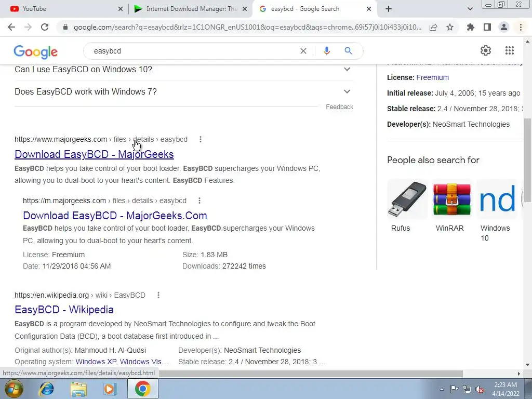Click the Feedback link
Viewport: 532px width, 399px height.
(x=340, y=107)
